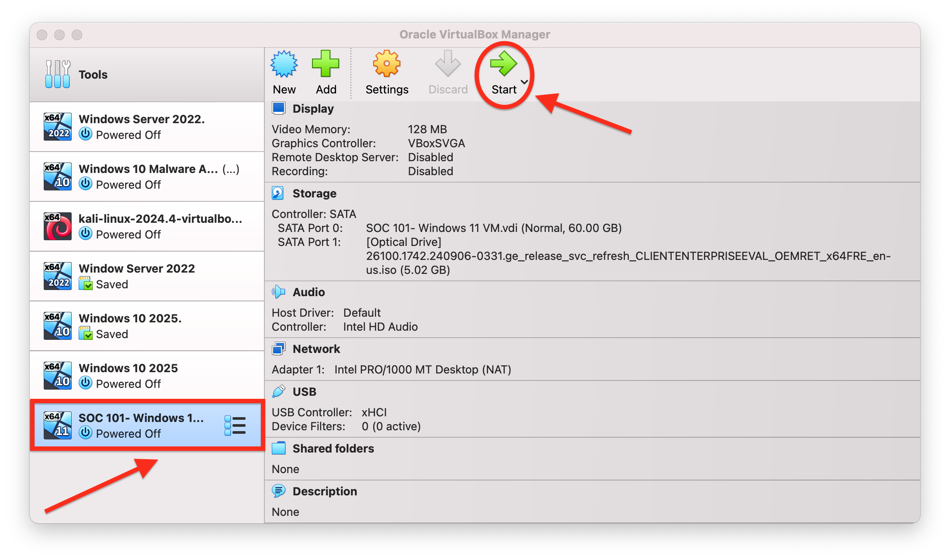Start the VM with the green arrow
This screenshot has height=560, width=950.
click(x=503, y=64)
